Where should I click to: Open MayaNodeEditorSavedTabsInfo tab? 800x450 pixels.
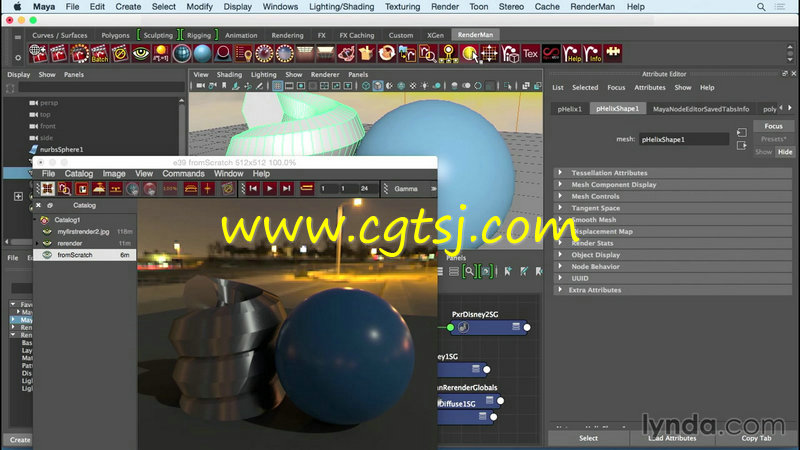click(701, 109)
